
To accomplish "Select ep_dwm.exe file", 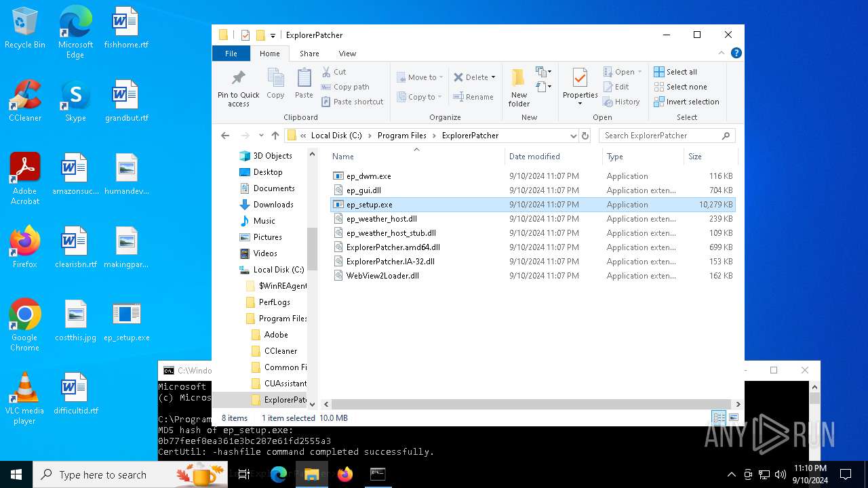I will [532, 176].
